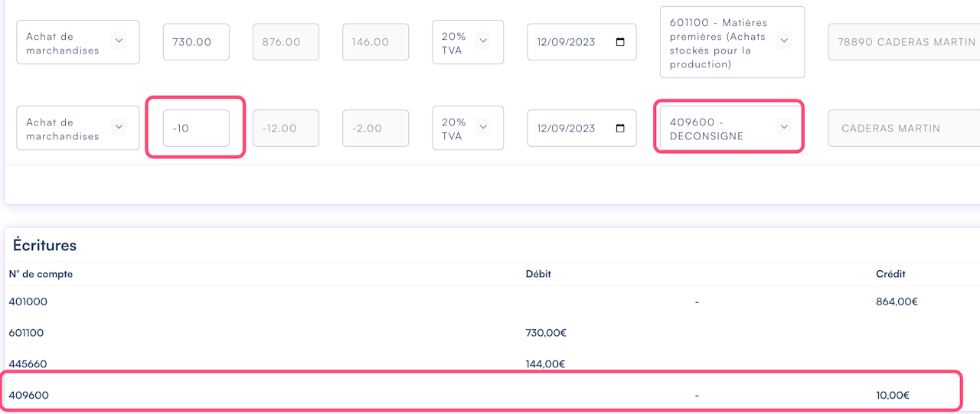Image resolution: width=980 pixels, height=414 pixels.
Task: Open calendar picker on second row date
Action: (x=620, y=128)
